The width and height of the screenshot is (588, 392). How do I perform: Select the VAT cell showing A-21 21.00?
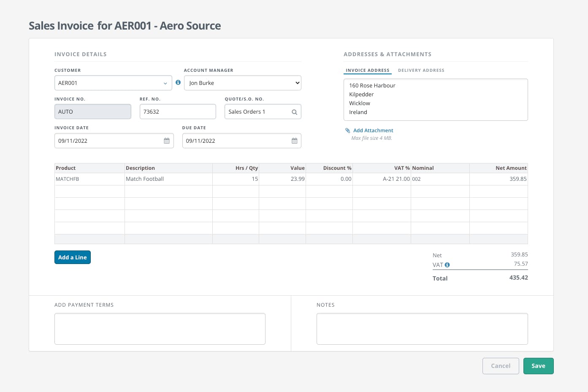(382, 179)
